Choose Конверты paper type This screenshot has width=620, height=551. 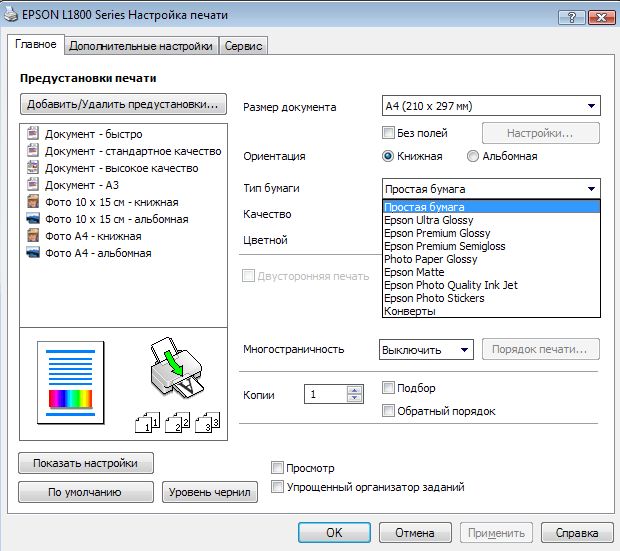[491, 311]
